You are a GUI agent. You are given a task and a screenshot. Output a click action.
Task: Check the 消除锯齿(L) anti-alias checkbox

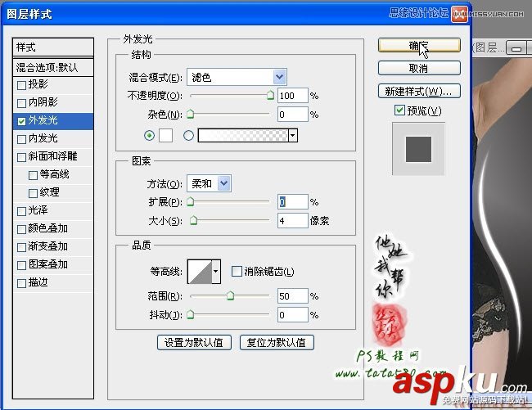237,272
